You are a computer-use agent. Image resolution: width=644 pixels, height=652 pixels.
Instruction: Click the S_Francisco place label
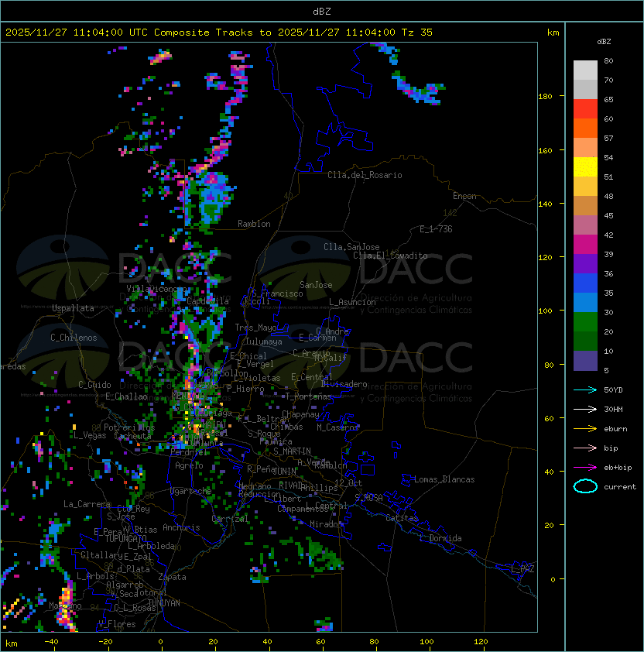point(277,293)
